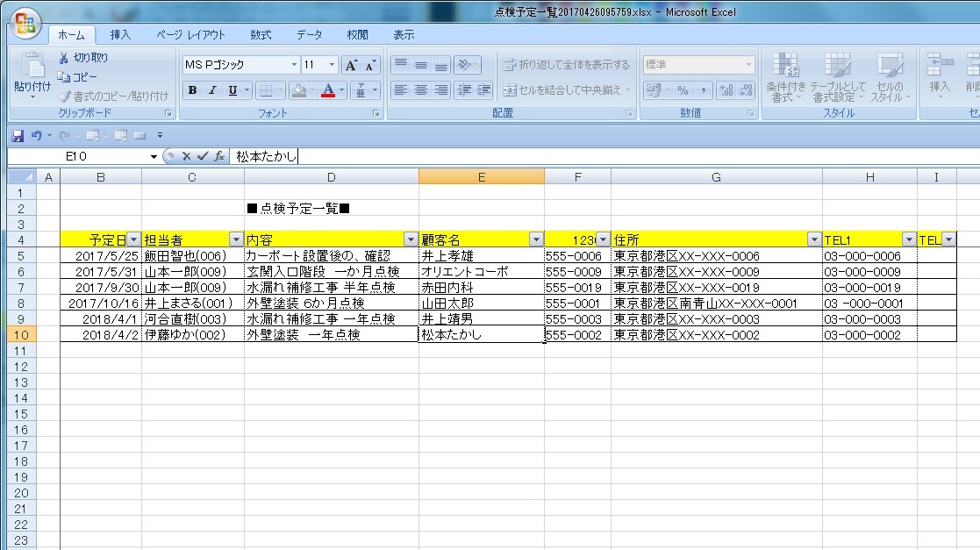Click the increase decimal icon
This screenshot has width=980, height=550.
(726, 90)
